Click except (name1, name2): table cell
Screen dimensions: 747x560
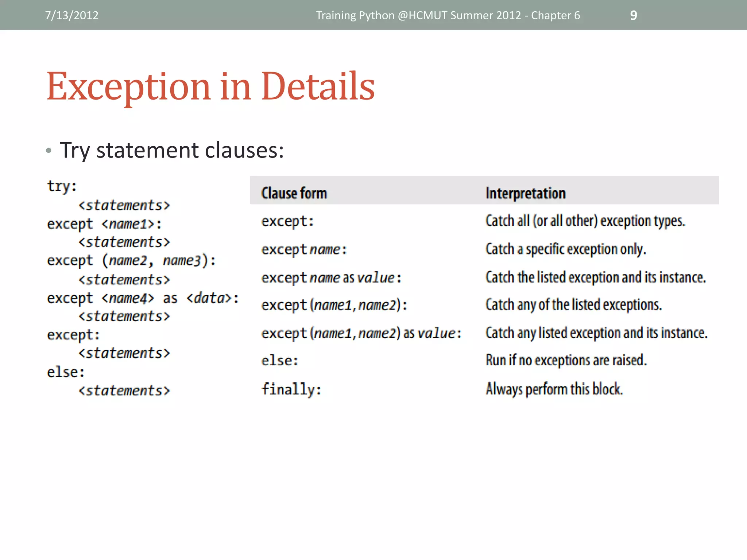(334, 305)
